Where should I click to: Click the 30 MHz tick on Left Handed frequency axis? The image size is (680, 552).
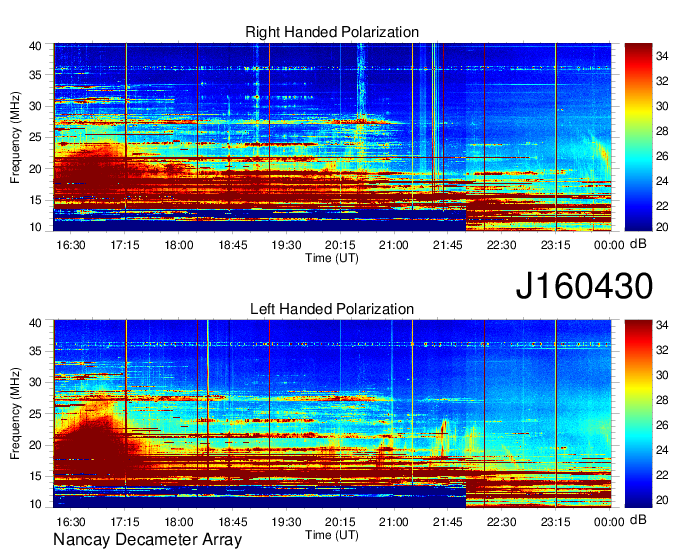[35, 382]
